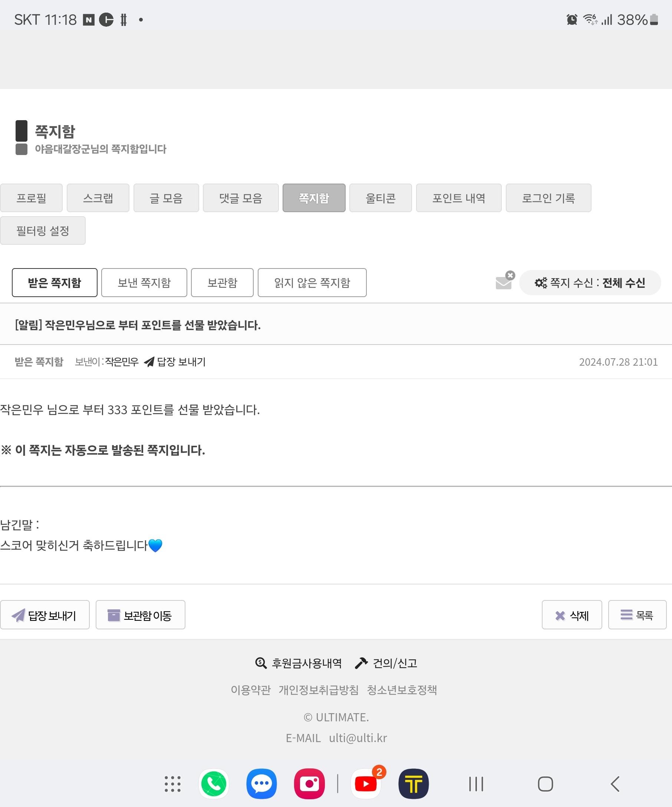Open 건의/신고 link

[x=386, y=663]
